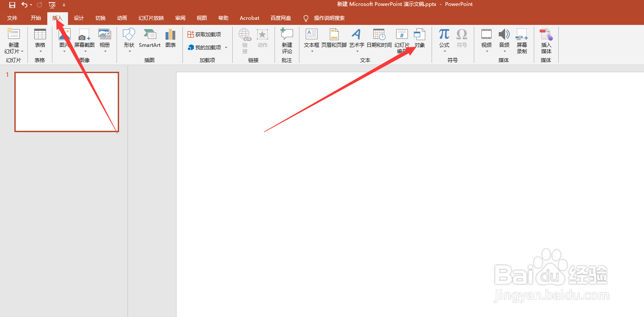Undo the last action

point(24,5)
